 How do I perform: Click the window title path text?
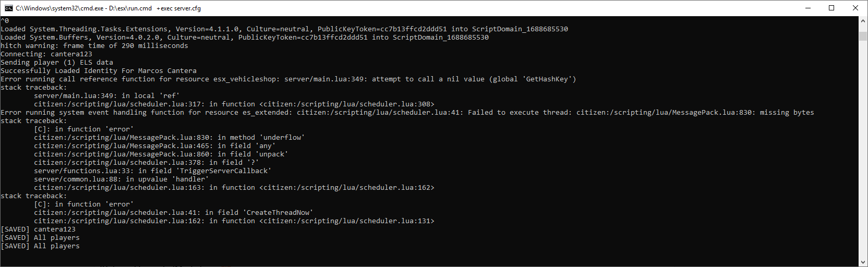tap(108, 8)
